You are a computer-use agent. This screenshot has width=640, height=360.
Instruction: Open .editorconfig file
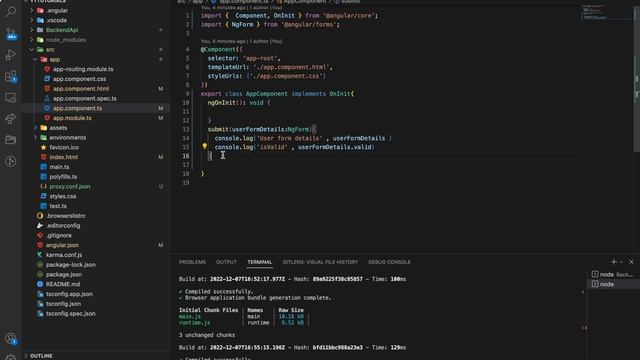tap(63, 226)
